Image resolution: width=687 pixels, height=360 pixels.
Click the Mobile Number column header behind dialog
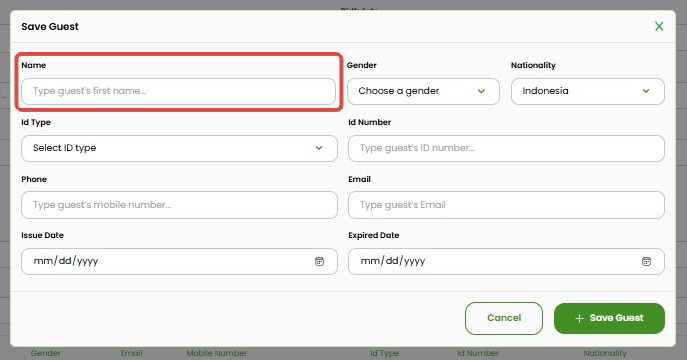pyautogui.click(x=216, y=353)
